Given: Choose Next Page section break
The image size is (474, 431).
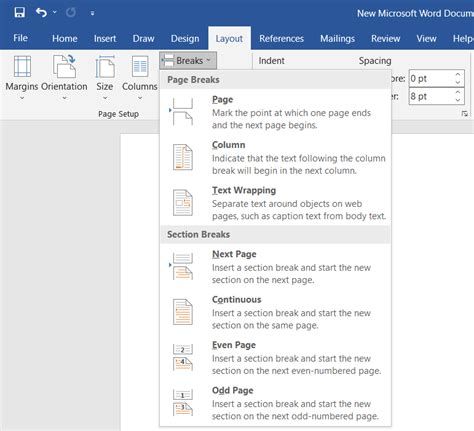Looking at the screenshot, I should pos(275,267).
